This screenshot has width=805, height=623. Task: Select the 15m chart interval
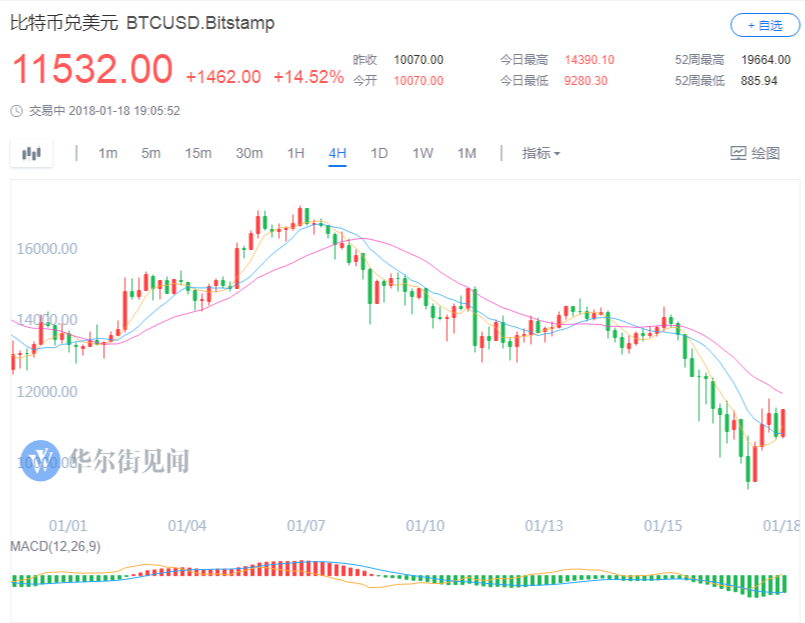[x=198, y=153]
